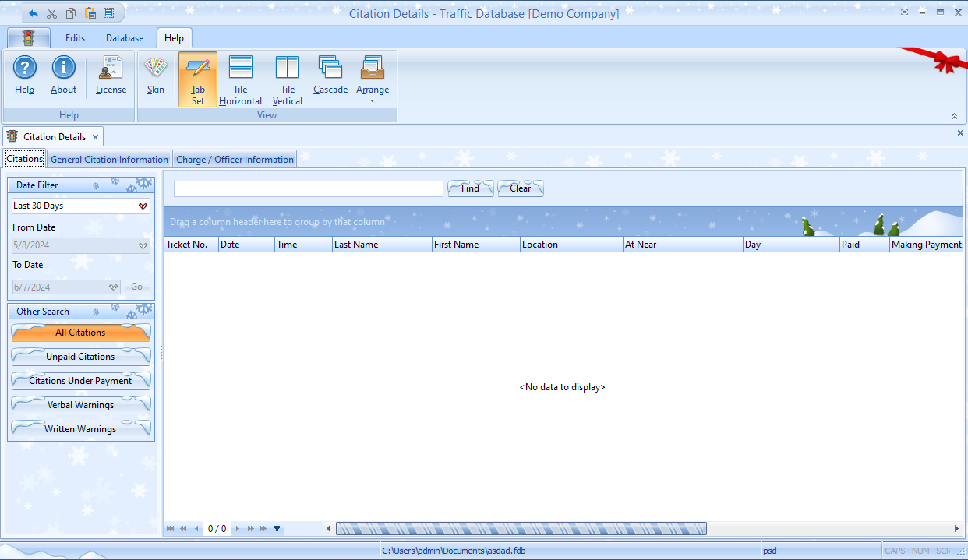Image resolution: width=968 pixels, height=560 pixels.
Task: Collapse the Other Search panel header
Action: (81, 312)
